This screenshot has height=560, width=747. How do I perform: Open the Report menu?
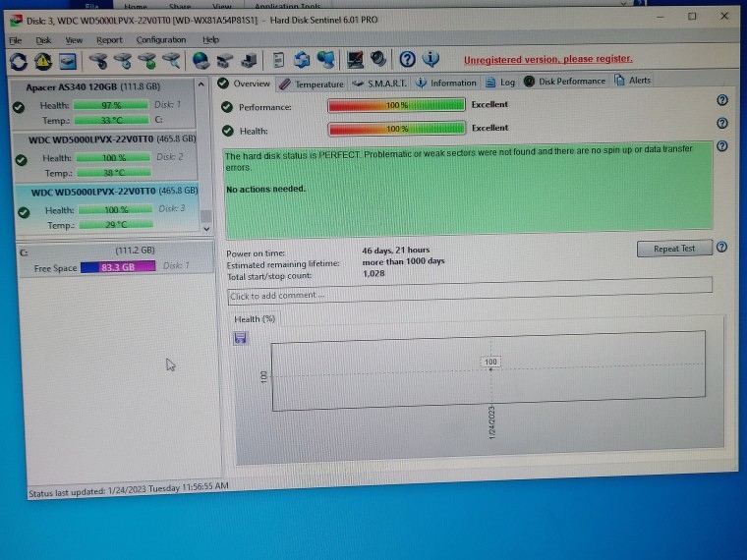pos(109,40)
